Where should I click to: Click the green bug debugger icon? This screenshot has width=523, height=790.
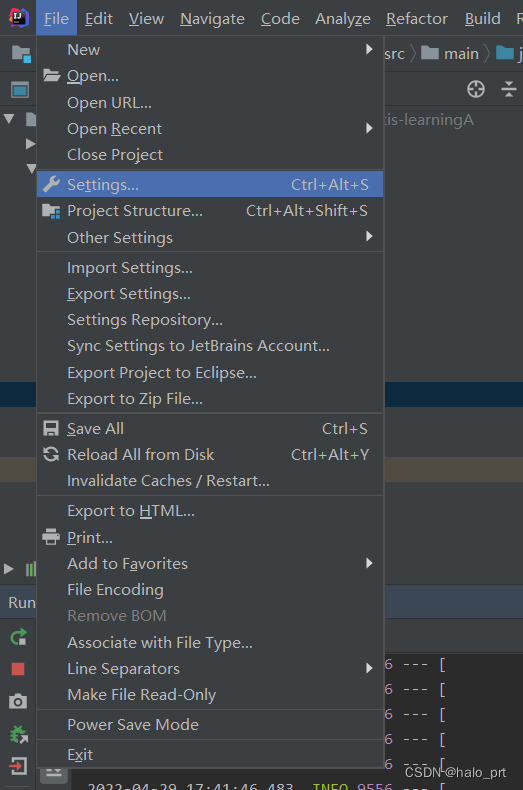pyautogui.click(x=19, y=734)
